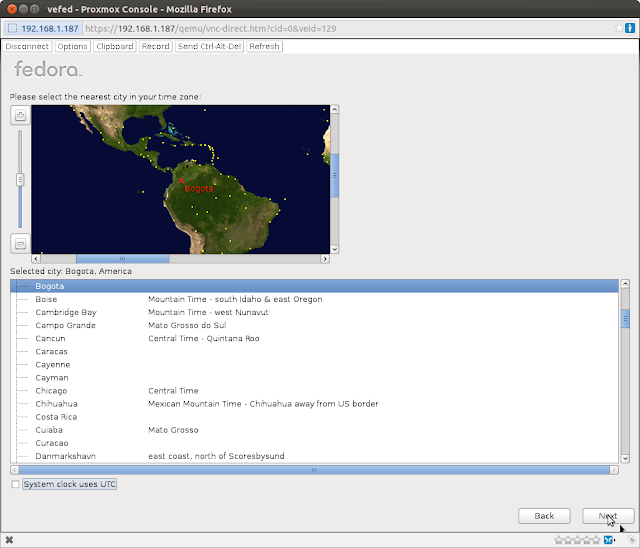This screenshot has height=548, width=640.
Task: Click the map's vertical scrollbar thumb
Action: point(334,175)
